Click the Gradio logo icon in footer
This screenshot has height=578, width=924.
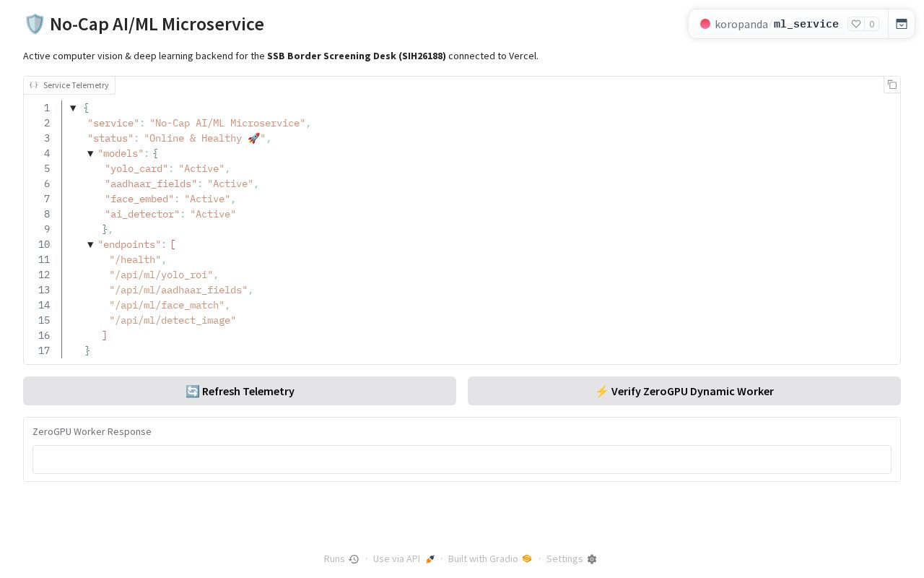coord(527,558)
